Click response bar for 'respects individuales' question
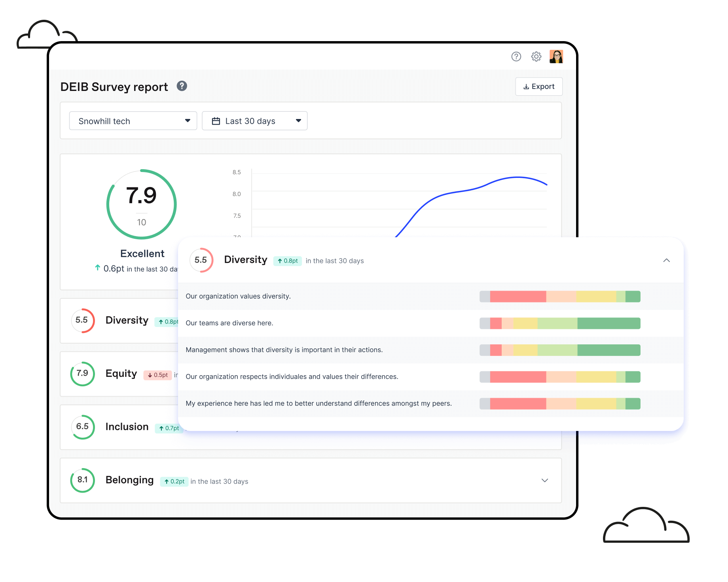The width and height of the screenshot is (728, 582). click(560, 377)
